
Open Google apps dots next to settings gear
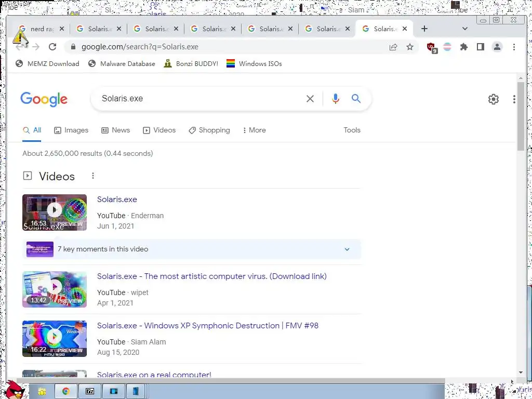click(514, 99)
